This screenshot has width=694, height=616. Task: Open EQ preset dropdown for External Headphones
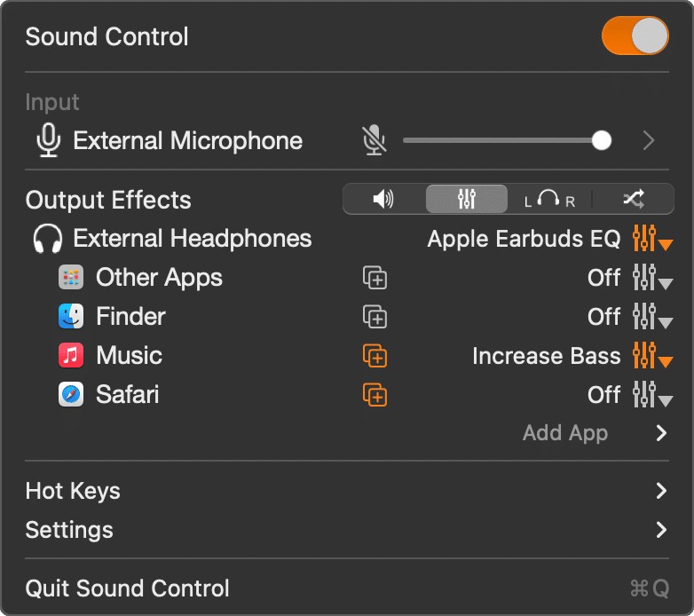click(x=652, y=239)
